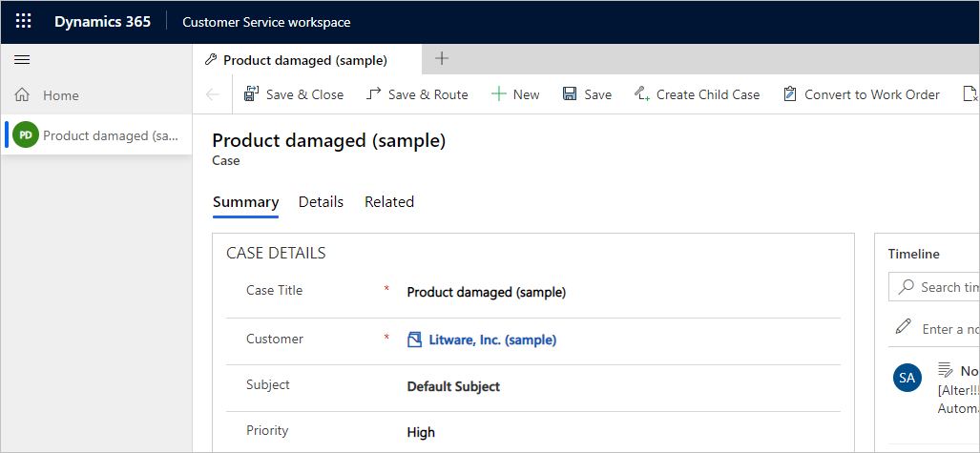Image resolution: width=980 pixels, height=453 pixels.
Task: Click the CASE DETAILS section header
Action: [x=276, y=253]
